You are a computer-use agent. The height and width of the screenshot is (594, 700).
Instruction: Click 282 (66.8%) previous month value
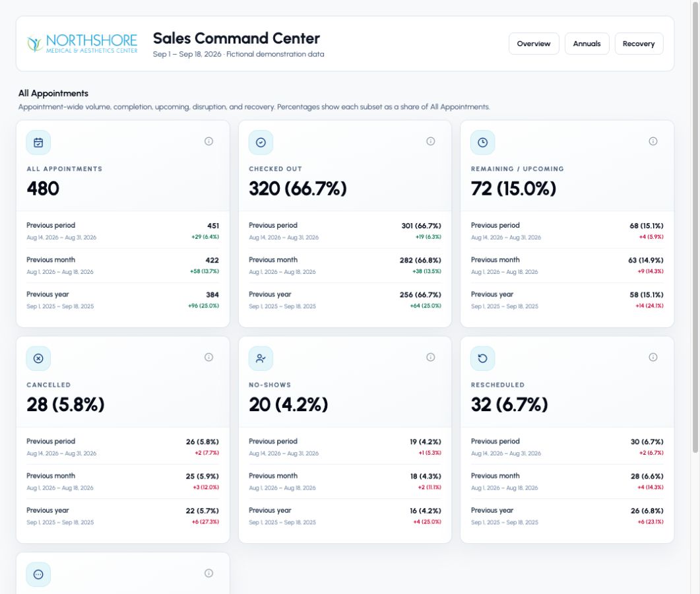pyautogui.click(x=420, y=261)
